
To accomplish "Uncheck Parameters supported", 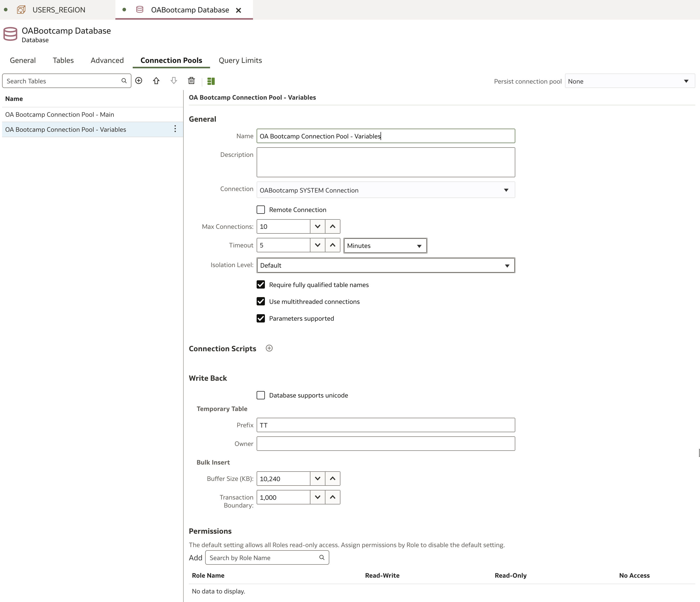I will tap(261, 318).
